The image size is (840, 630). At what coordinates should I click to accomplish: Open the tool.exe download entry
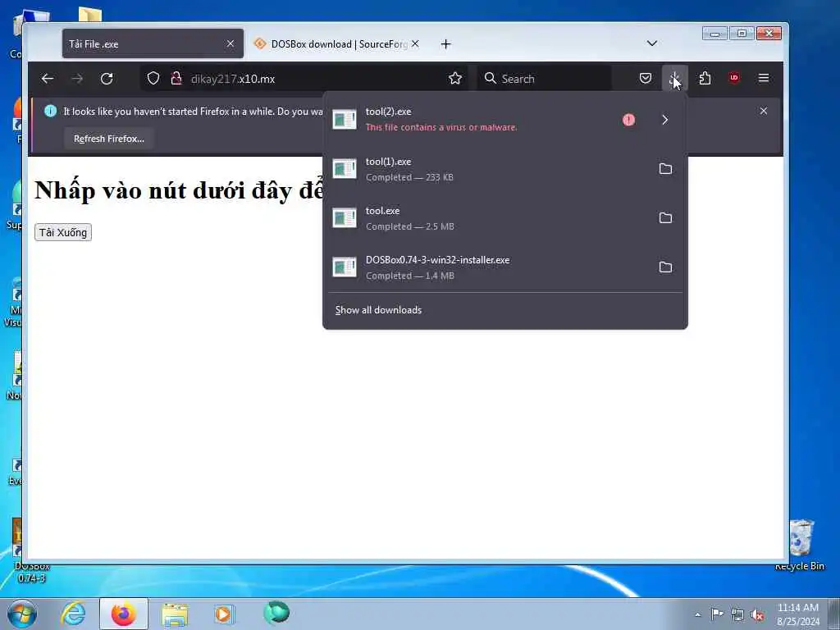tap(491, 218)
